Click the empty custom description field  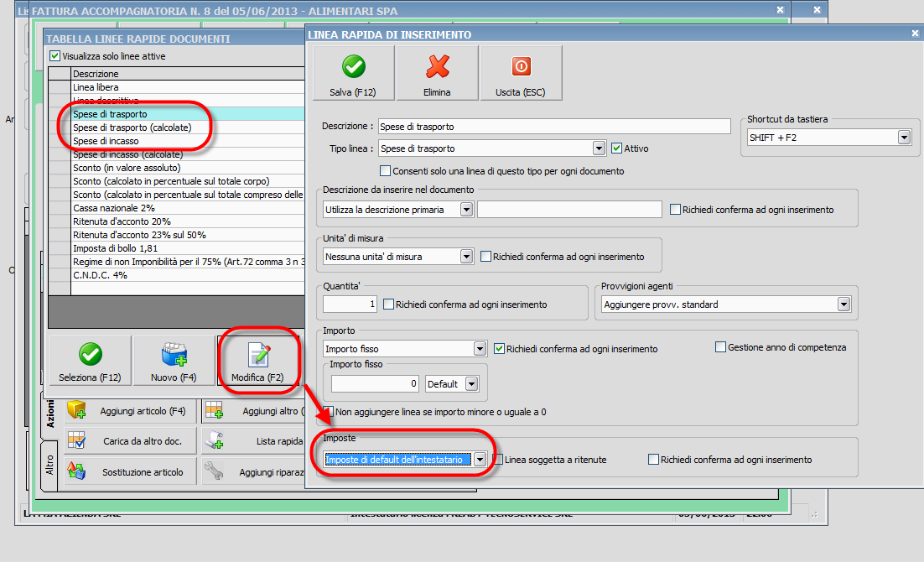569,210
